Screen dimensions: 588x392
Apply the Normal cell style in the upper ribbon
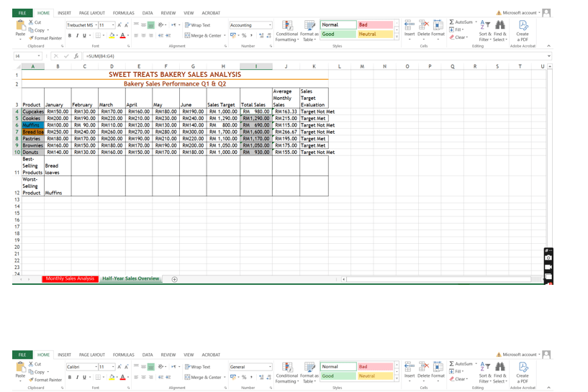pos(338,24)
